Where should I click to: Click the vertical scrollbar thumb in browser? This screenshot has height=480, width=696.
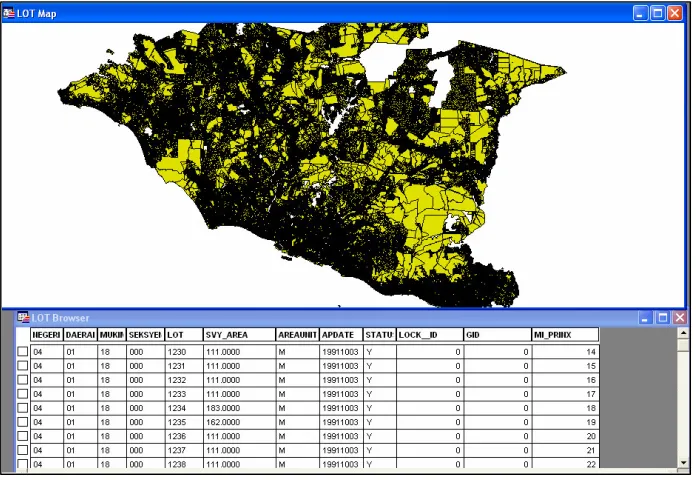click(x=684, y=344)
